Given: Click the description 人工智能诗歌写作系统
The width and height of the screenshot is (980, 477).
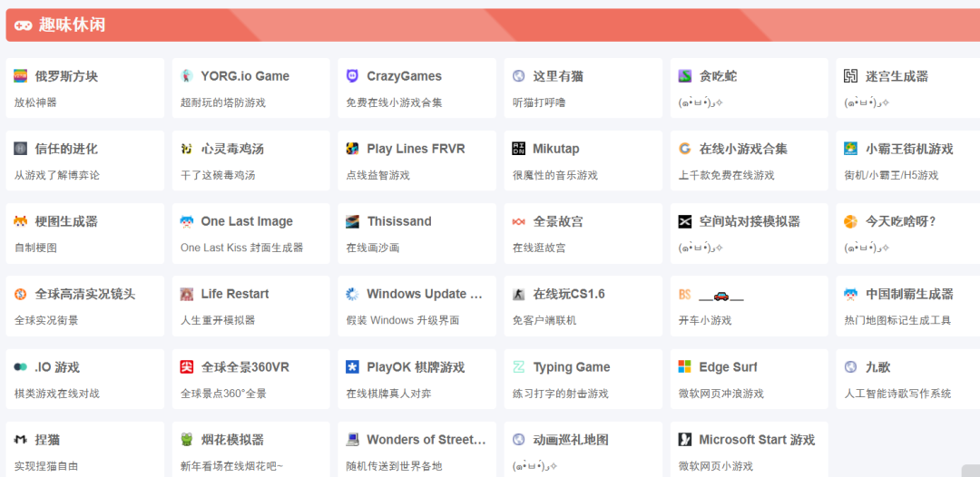Looking at the screenshot, I should pos(897,394).
